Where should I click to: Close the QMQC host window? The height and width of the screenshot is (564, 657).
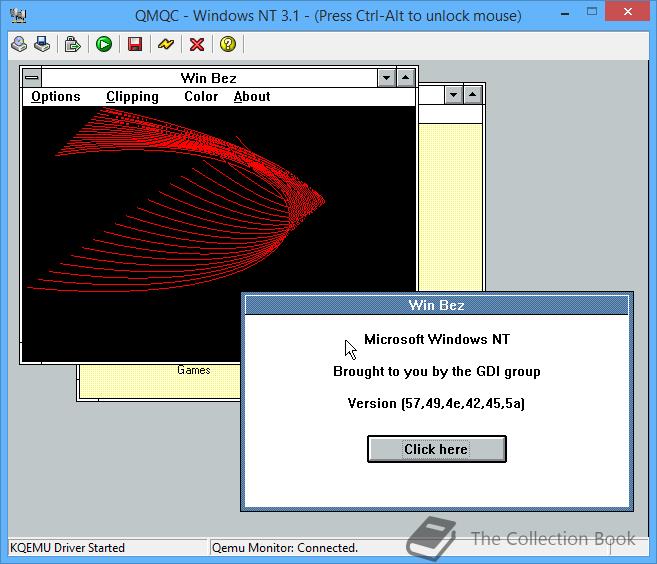tap(627, 12)
